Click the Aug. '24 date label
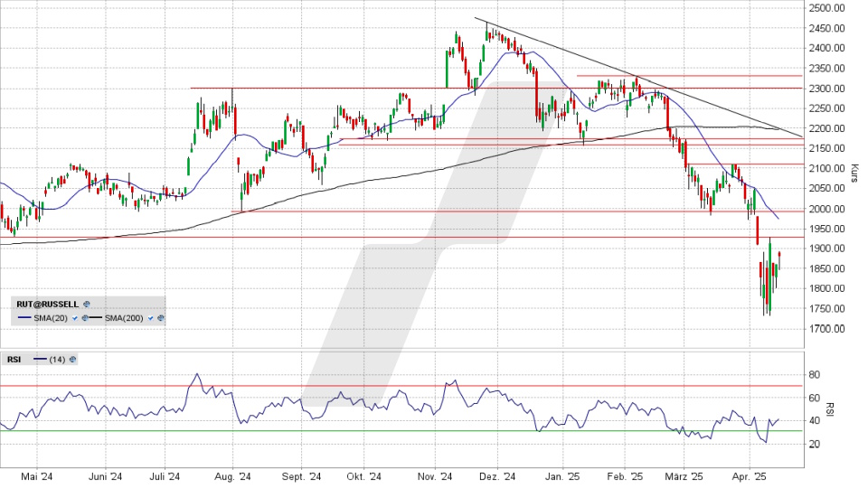 pos(232,476)
